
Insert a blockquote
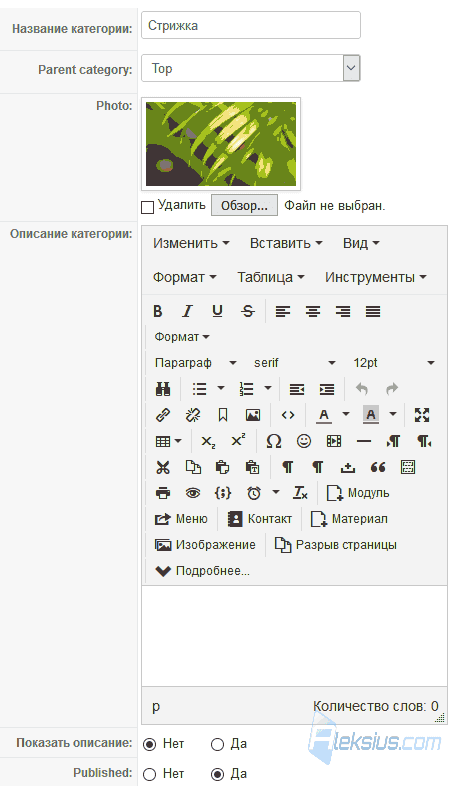(378, 468)
